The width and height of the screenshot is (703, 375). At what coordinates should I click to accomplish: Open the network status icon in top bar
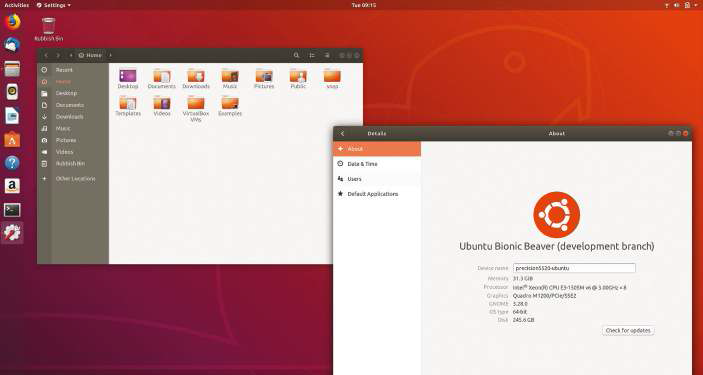click(x=666, y=5)
